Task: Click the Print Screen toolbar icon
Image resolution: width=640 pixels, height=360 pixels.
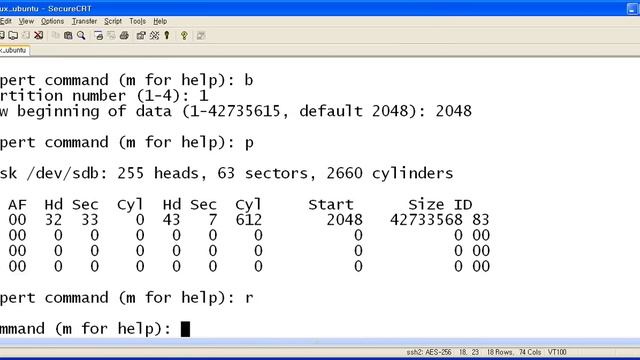Action: (98, 36)
